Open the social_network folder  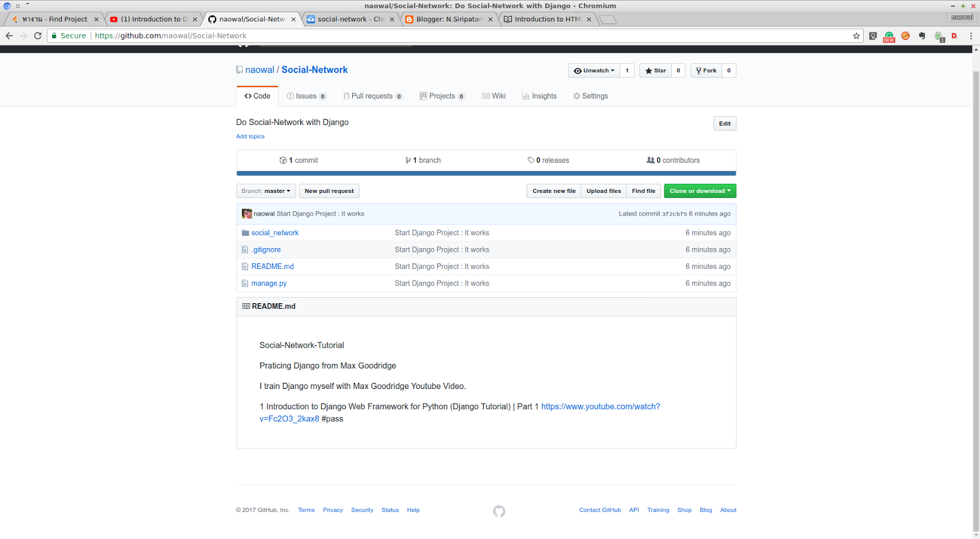point(275,233)
